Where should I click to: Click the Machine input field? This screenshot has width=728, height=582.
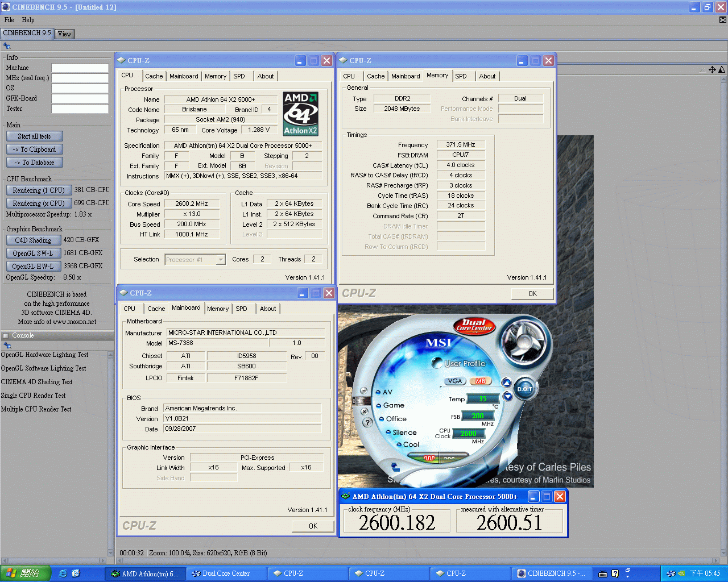pyautogui.click(x=80, y=68)
